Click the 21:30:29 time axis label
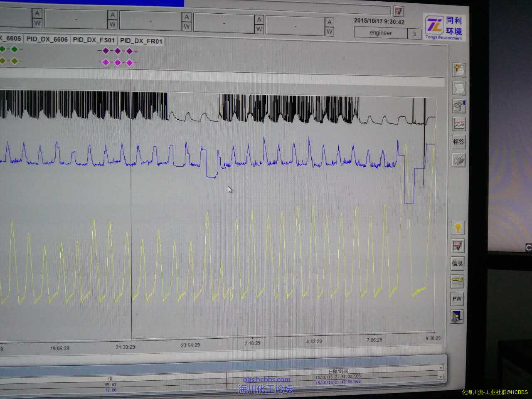This screenshot has width=532, height=399. 125,347
